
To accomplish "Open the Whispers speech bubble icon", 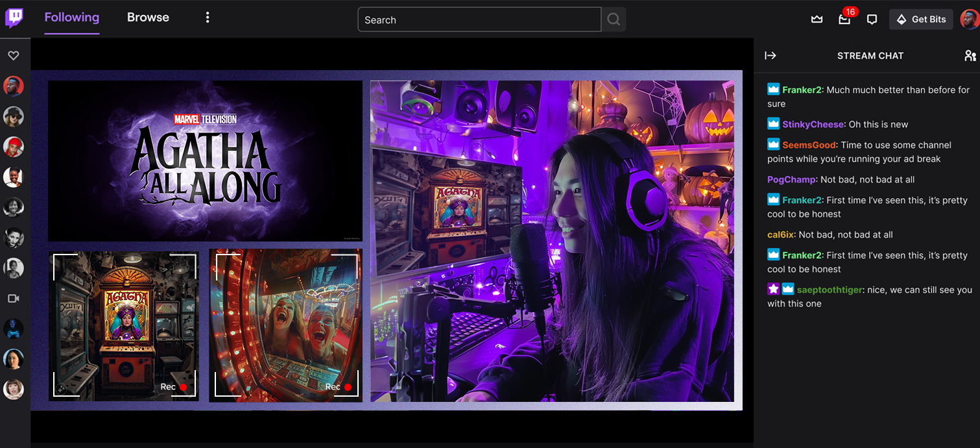I will click(x=872, y=19).
